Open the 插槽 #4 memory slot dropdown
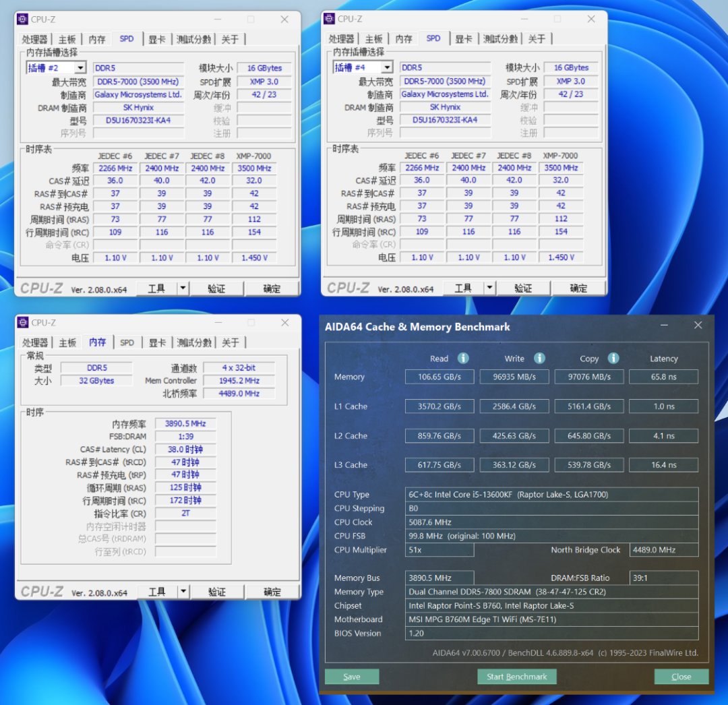The height and width of the screenshot is (705, 728). [387, 67]
